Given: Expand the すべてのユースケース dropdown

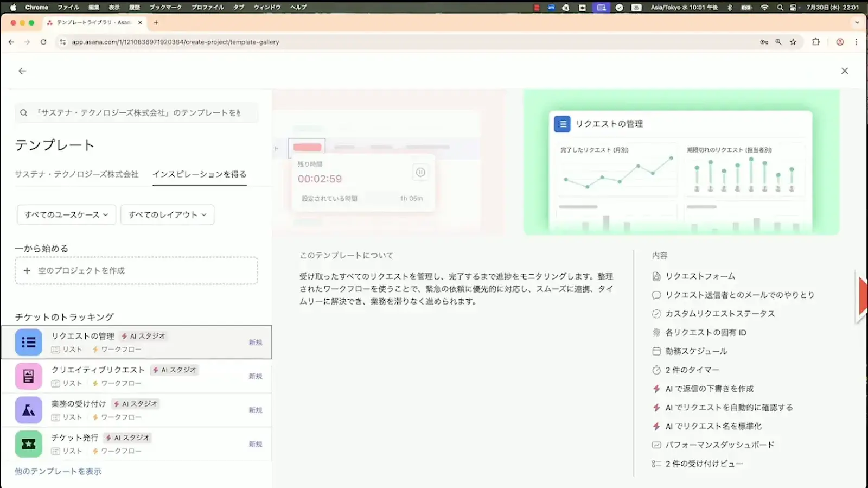Looking at the screenshot, I should point(66,215).
